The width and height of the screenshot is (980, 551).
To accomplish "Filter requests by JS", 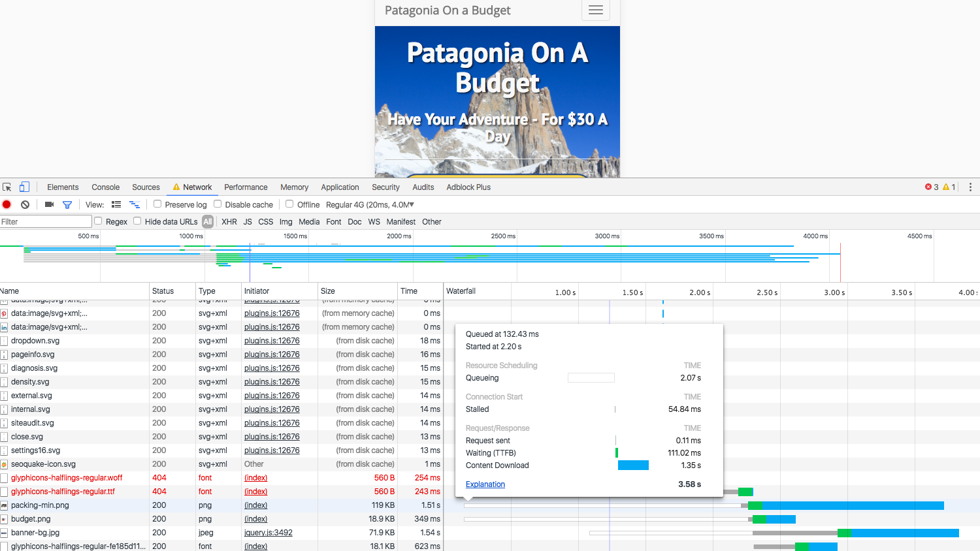I will click(248, 221).
